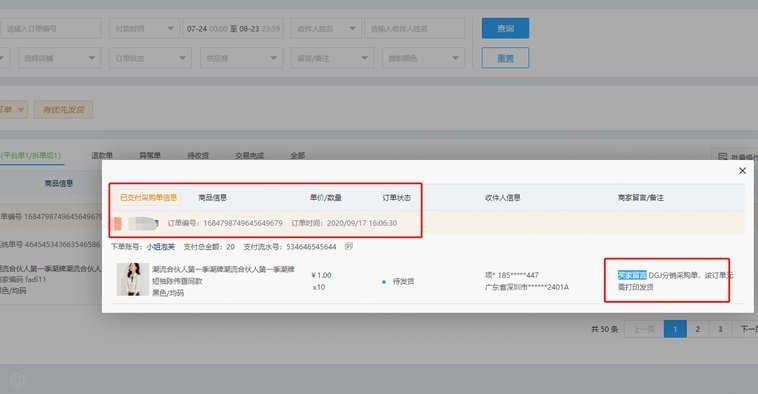Go to pagination page 3
Viewport: 758px width, 394px height.
[x=720, y=329]
